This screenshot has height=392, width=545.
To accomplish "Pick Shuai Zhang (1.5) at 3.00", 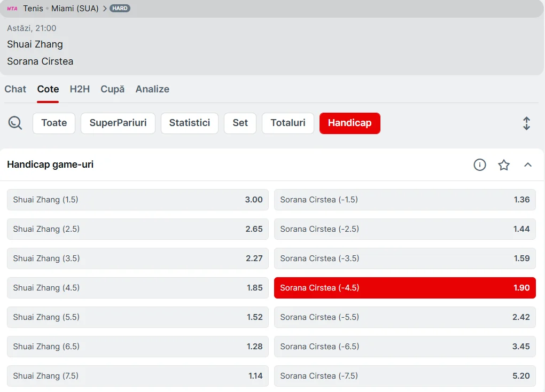I will tap(137, 200).
